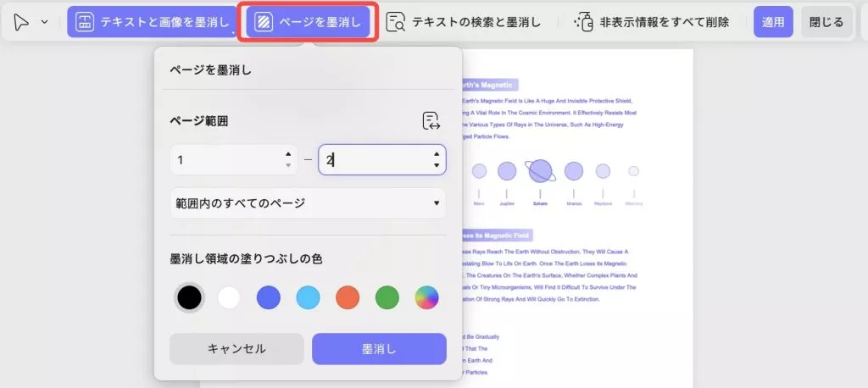The image size is (868, 388).
Task: Select the blue-violet fill color swatch
Action: pos(269,298)
